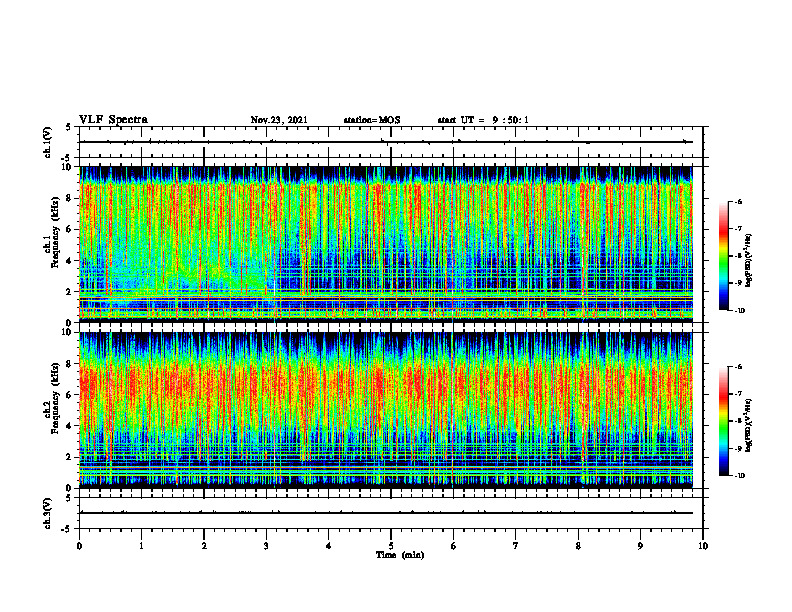Screen dimensions: 792x612
Task: Click the time axis tick label "4"
Action: coord(329,546)
